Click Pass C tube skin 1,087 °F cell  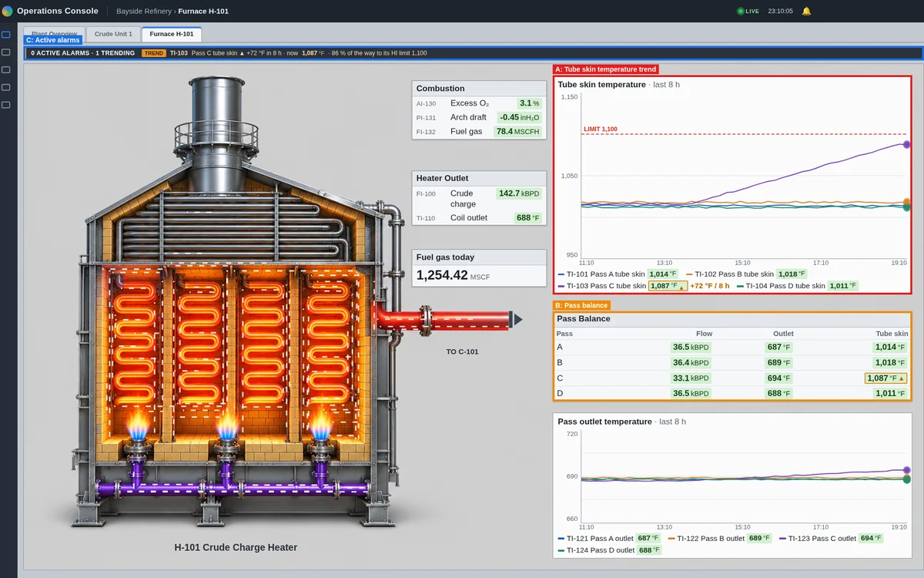coord(885,378)
